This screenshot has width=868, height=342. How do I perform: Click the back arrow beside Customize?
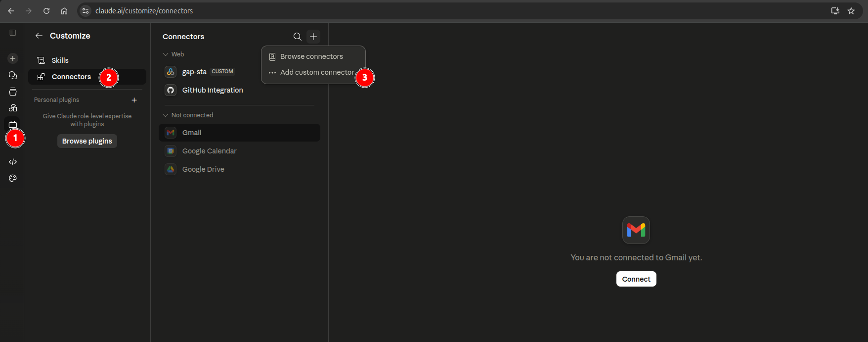(39, 36)
